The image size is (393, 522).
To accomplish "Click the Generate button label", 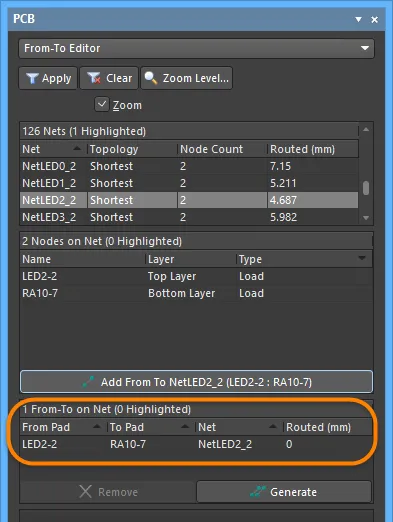I will tap(293, 492).
